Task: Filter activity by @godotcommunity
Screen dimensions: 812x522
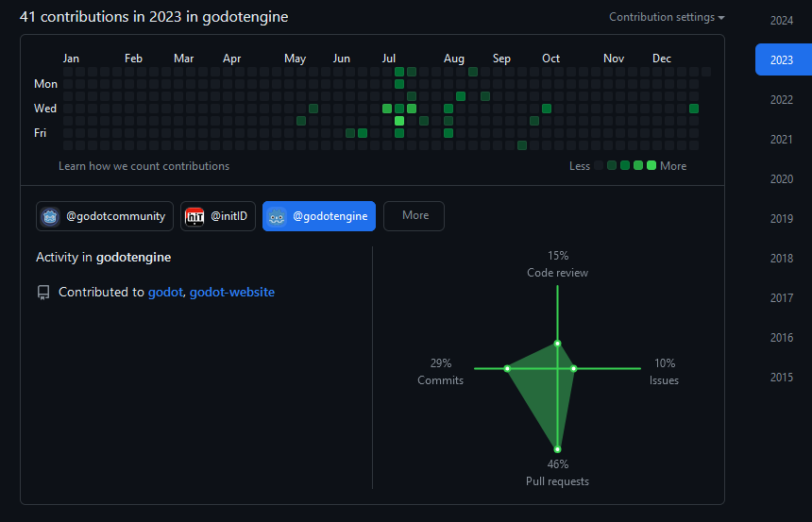Action: point(105,216)
